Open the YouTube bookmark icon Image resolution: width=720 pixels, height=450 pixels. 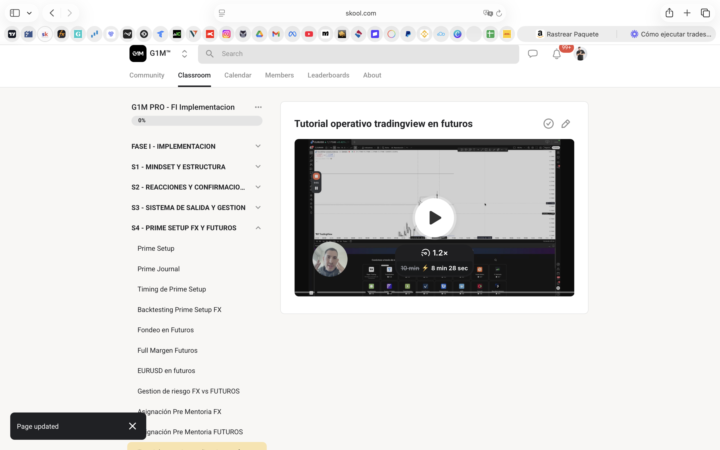pos(309,34)
